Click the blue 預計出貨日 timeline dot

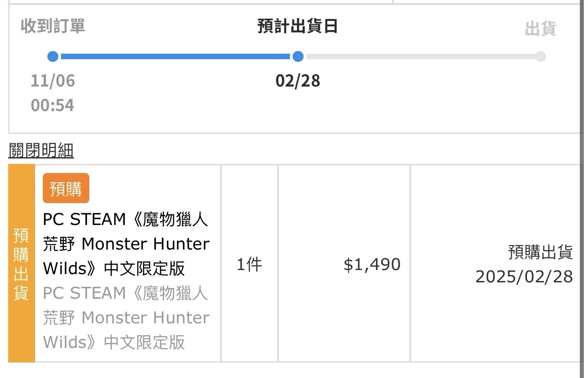coord(298,56)
